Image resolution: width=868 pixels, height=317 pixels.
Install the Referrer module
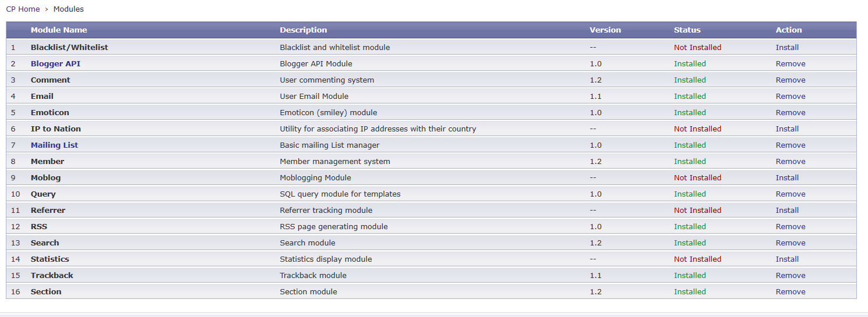coord(787,210)
